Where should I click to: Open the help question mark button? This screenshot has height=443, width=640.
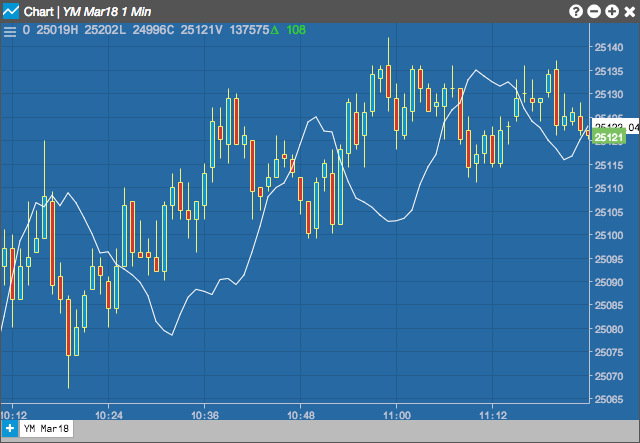[576, 11]
